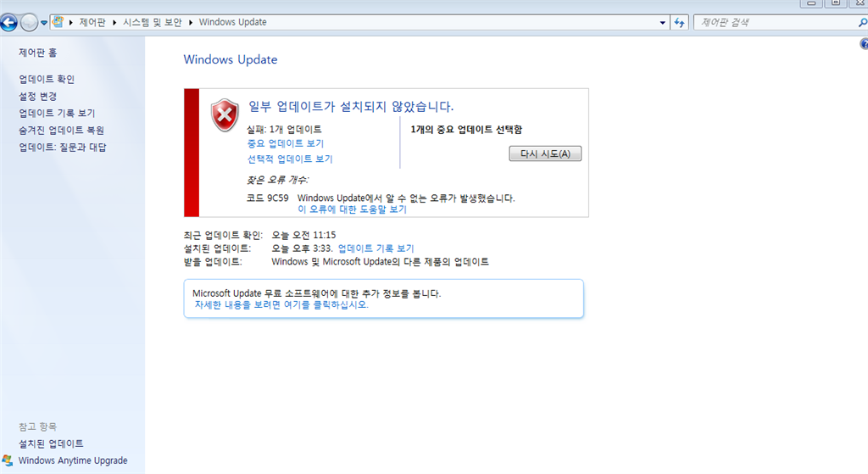Click the 다시 시도(A) button

[545, 153]
